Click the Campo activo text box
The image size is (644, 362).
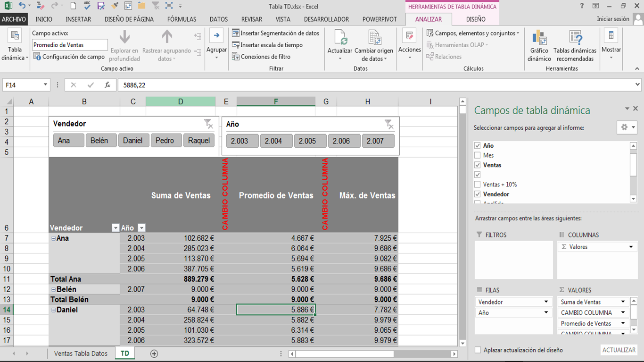click(69, 45)
